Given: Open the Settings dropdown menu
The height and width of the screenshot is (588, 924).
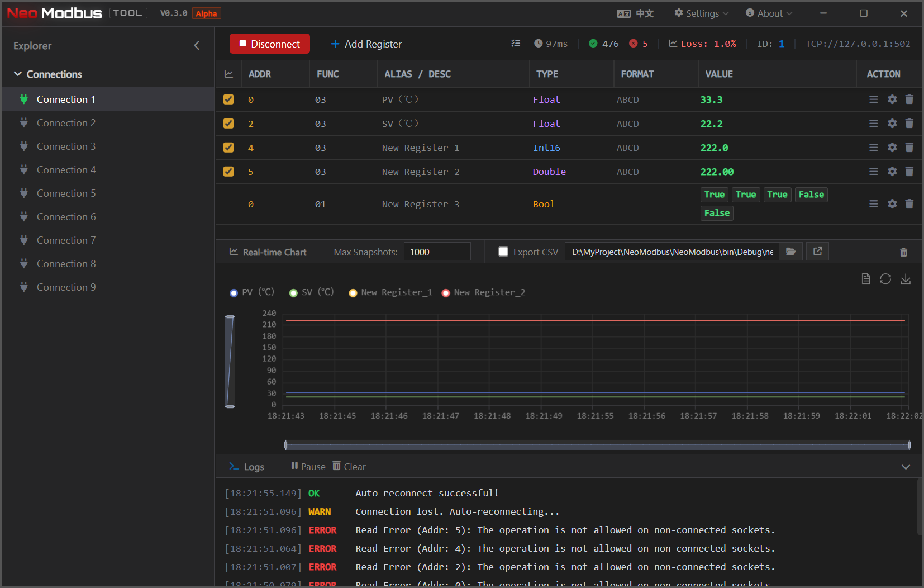Looking at the screenshot, I should pos(701,13).
